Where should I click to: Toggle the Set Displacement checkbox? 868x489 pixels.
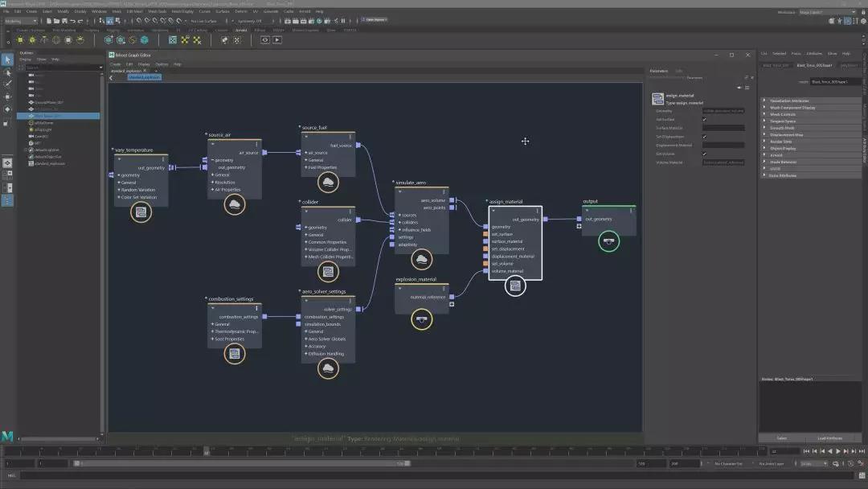tap(704, 137)
